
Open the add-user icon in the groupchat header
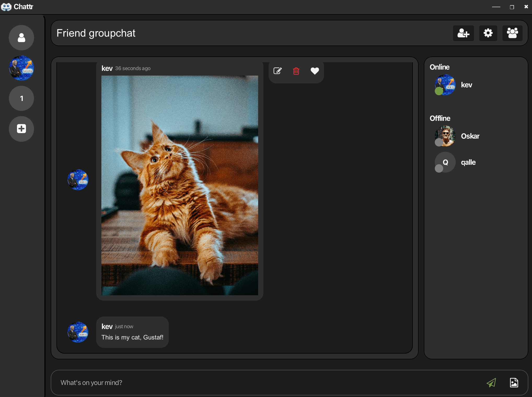[x=463, y=33]
